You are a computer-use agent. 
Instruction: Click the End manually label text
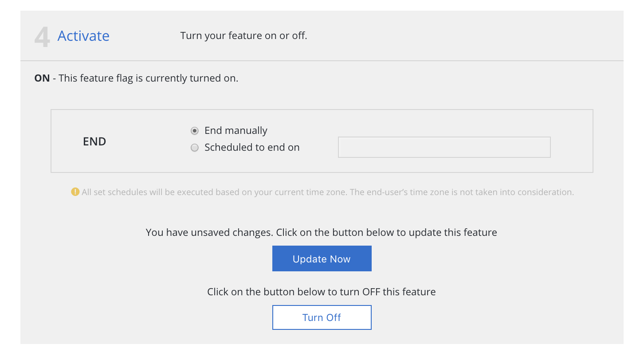coord(236,131)
